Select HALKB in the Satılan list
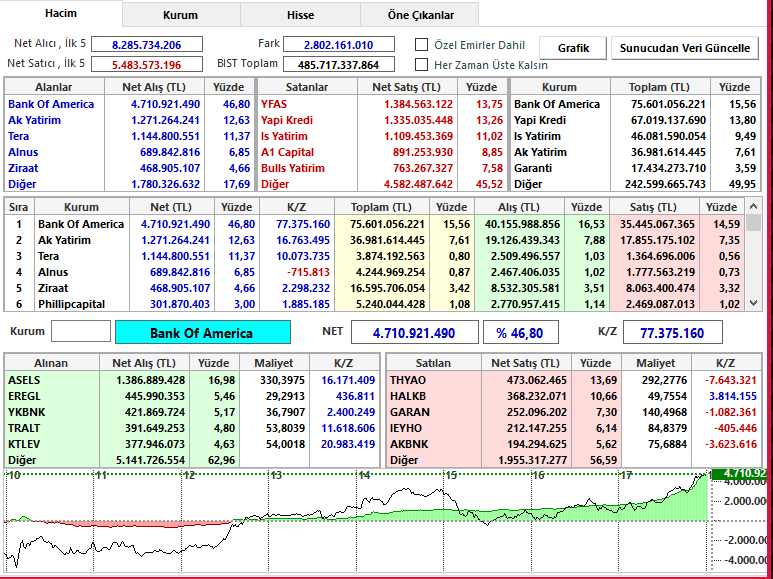 click(408, 396)
